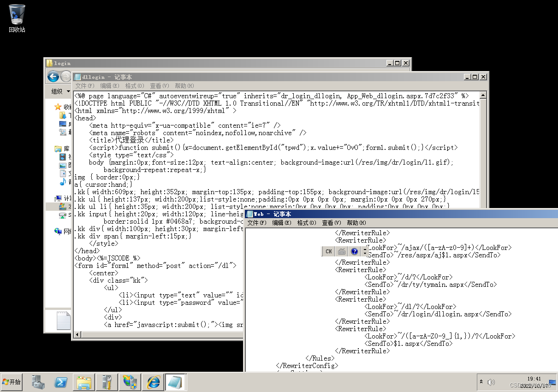This screenshot has width=558, height=392.
Task: Select Documents library icon in sidebar
Action: pos(63,173)
